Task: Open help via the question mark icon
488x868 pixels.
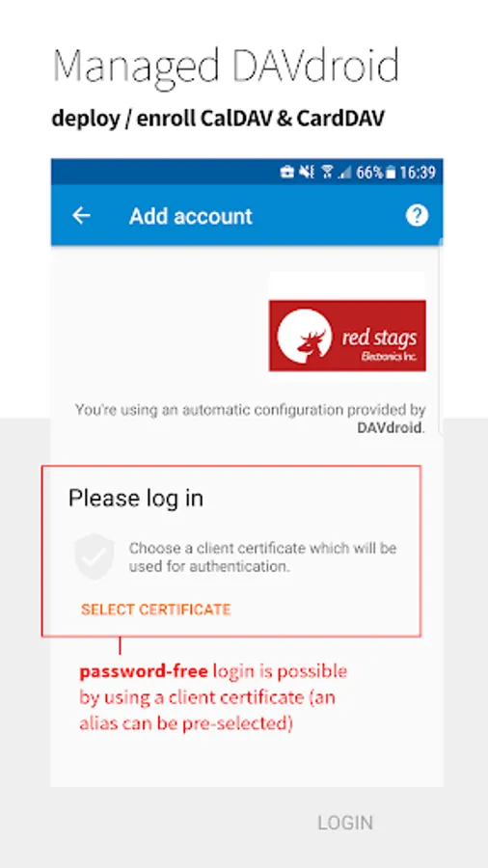Action: coord(417,215)
